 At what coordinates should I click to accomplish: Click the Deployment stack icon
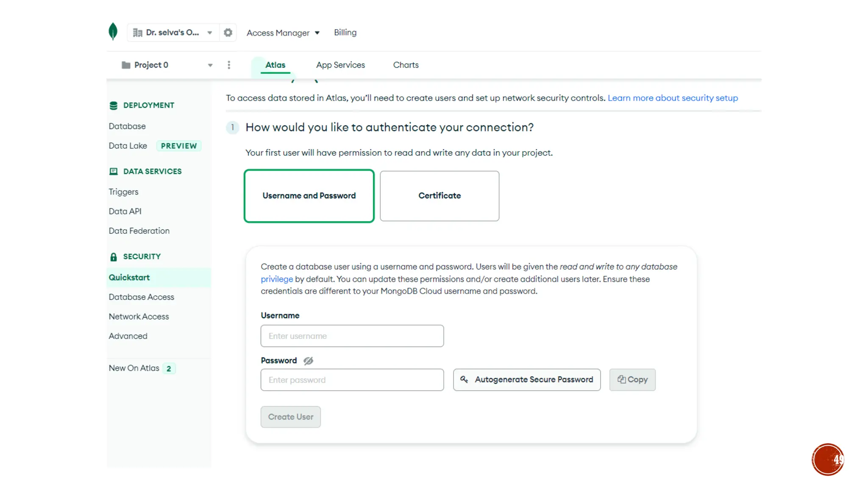(113, 105)
